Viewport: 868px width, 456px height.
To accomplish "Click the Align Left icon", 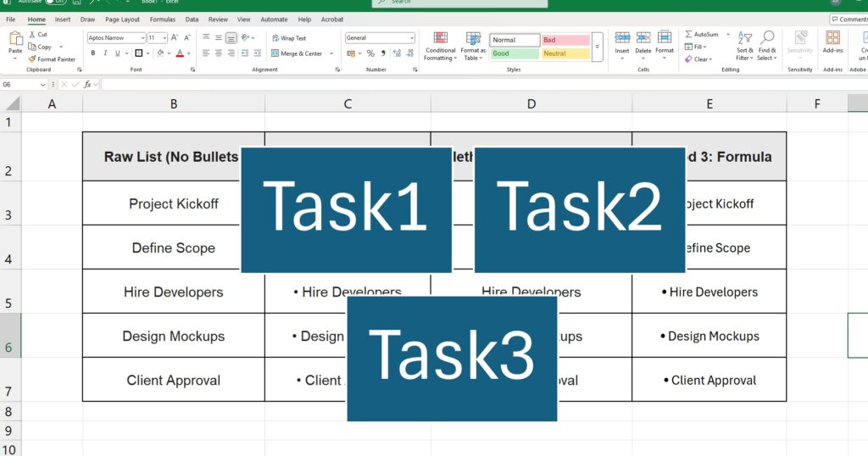I will pyautogui.click(x=206, y=53).
